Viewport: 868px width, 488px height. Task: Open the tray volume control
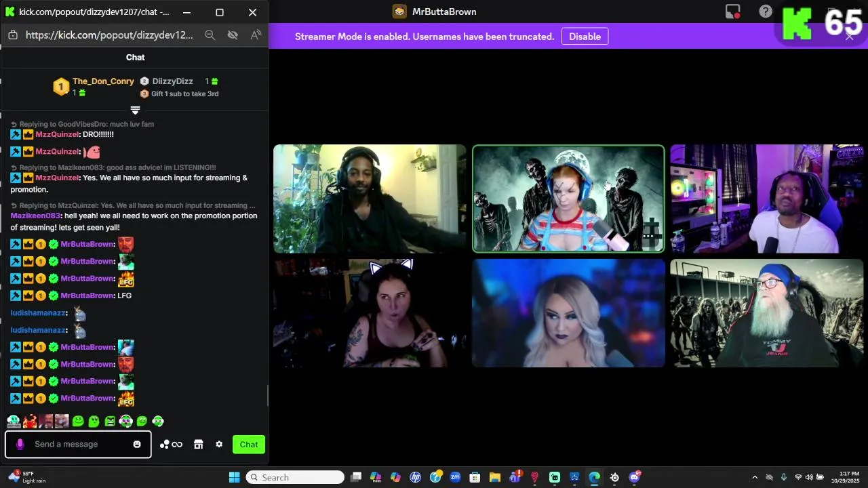pos(809,477)
